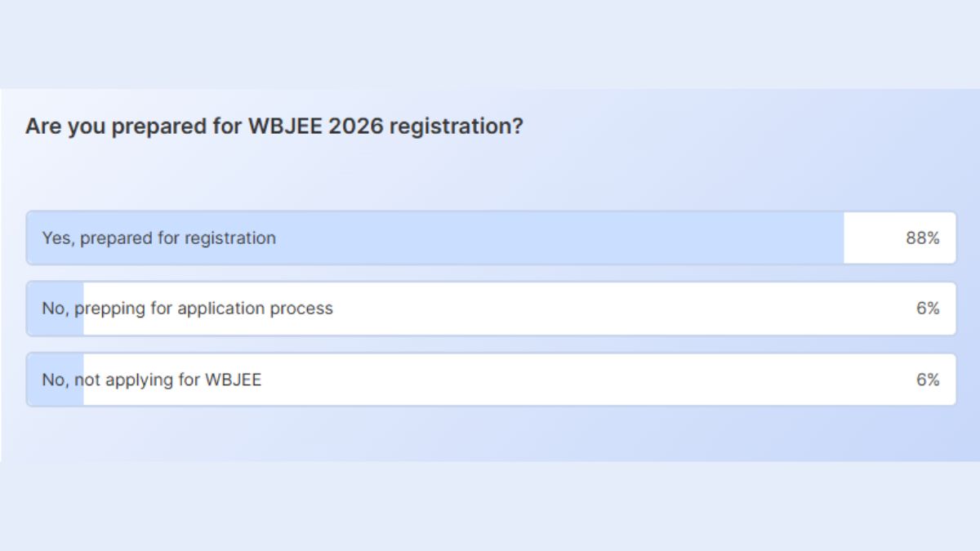Select the "No, not applying for WBJEE" option
The image size is (980, 551).
(x=408, y=380)
